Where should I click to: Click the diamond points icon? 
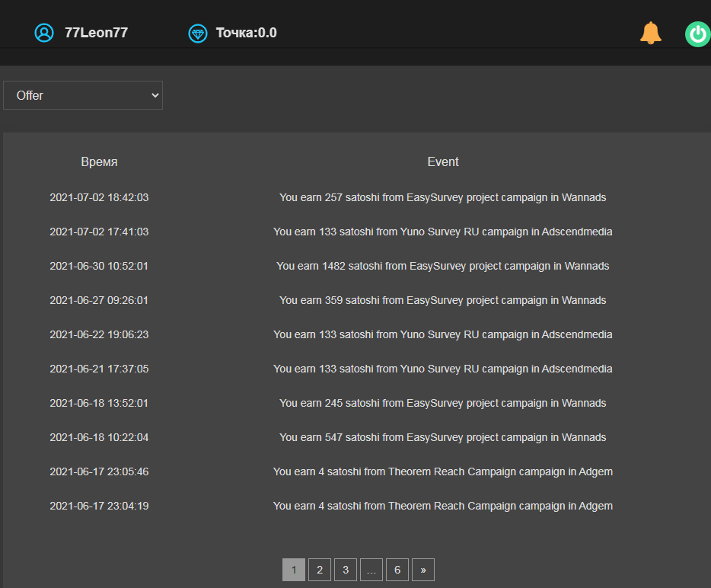pyautogui.click(x=198, y=33)
